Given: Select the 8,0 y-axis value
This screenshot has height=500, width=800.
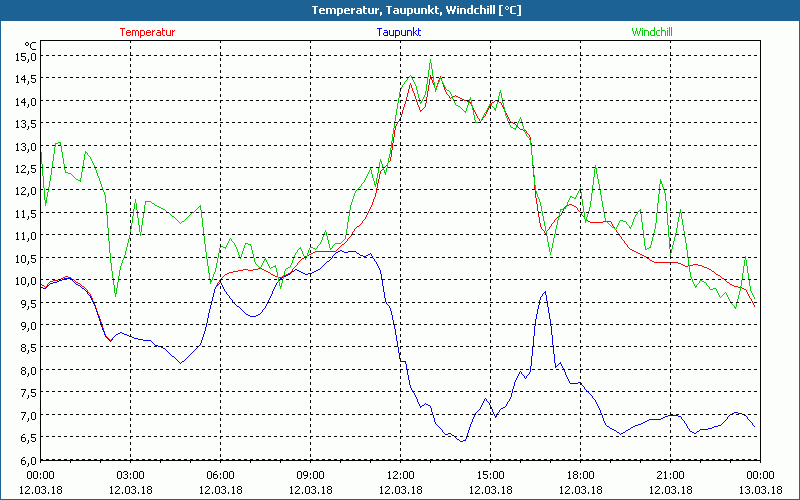Looking at the screenshot, I should coord(25,370).
